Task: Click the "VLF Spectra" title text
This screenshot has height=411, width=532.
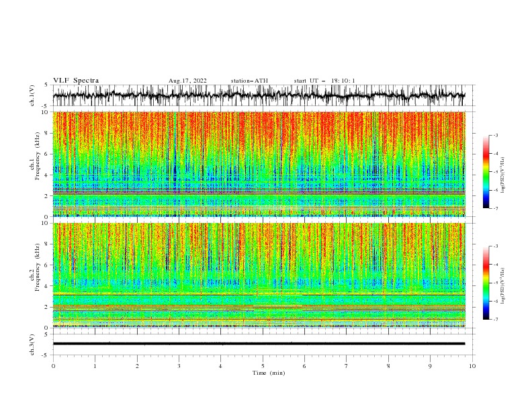Action: 76,81
